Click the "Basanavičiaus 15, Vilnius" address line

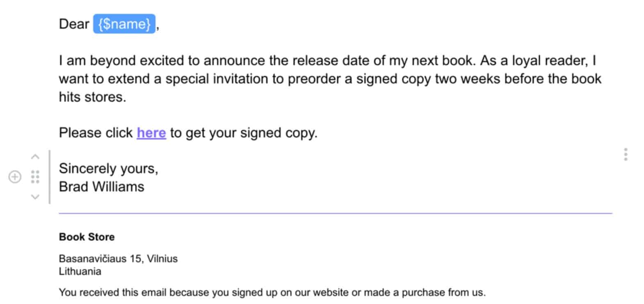pos(118,259)
